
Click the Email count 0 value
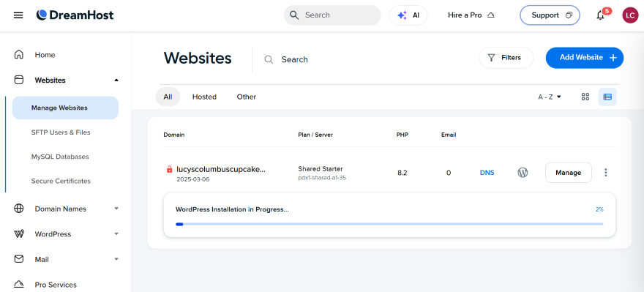[x=449, y=173]
